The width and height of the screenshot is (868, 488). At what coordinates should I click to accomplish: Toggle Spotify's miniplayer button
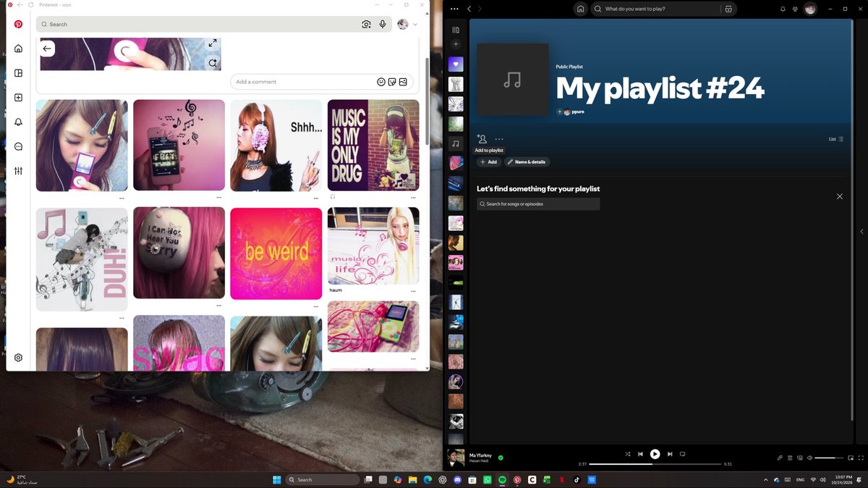[x=851, y=458]
